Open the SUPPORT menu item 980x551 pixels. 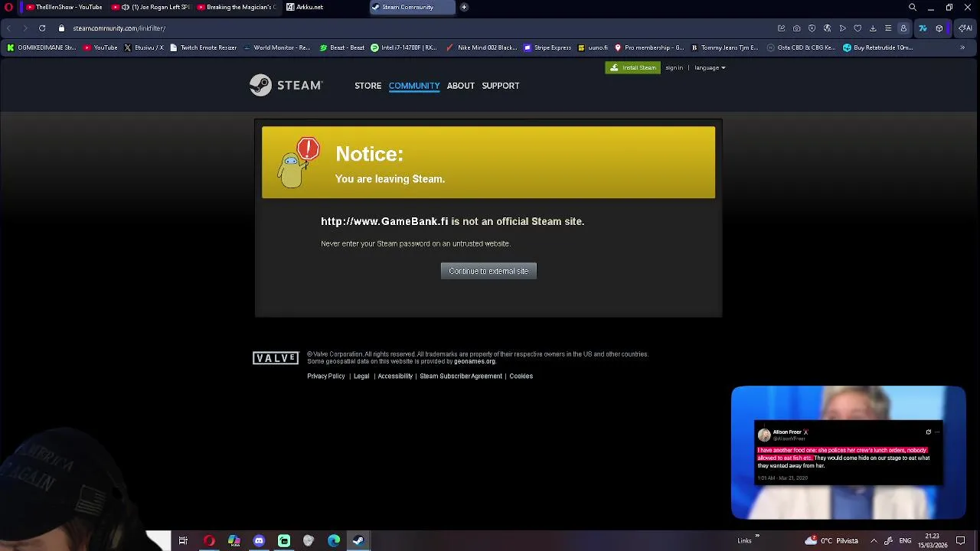point(501,86)
